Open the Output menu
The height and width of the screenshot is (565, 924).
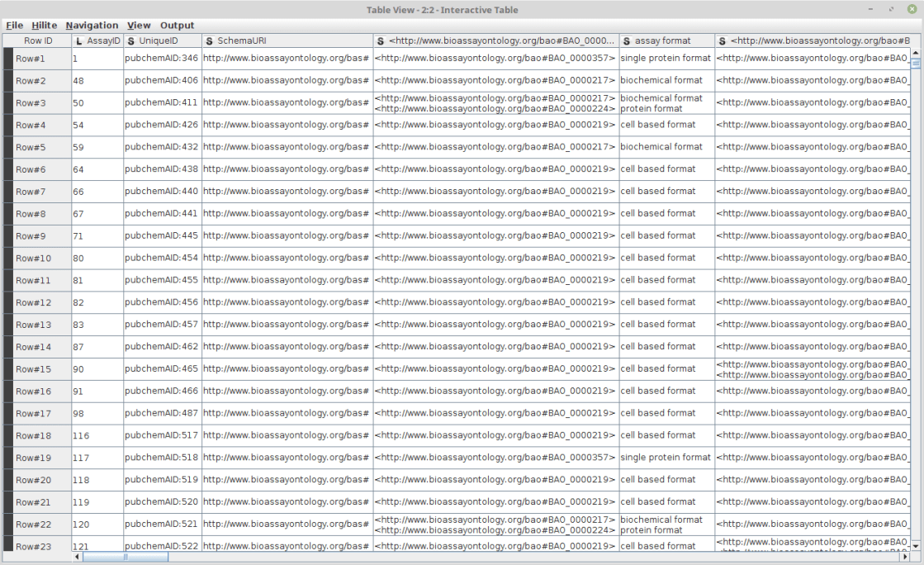click(x=177, y=26)
